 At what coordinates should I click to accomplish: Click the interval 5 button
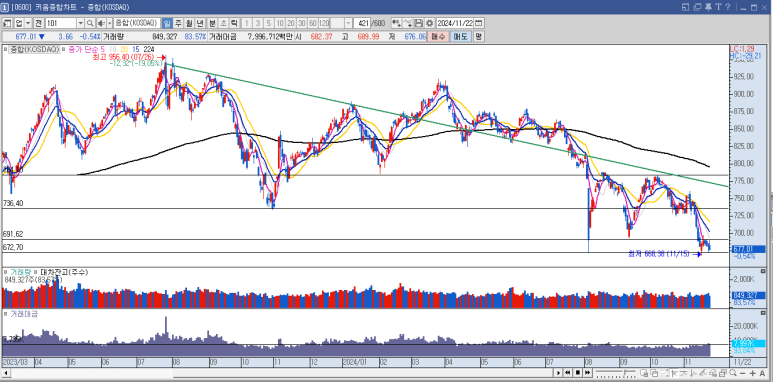point(269,23)
